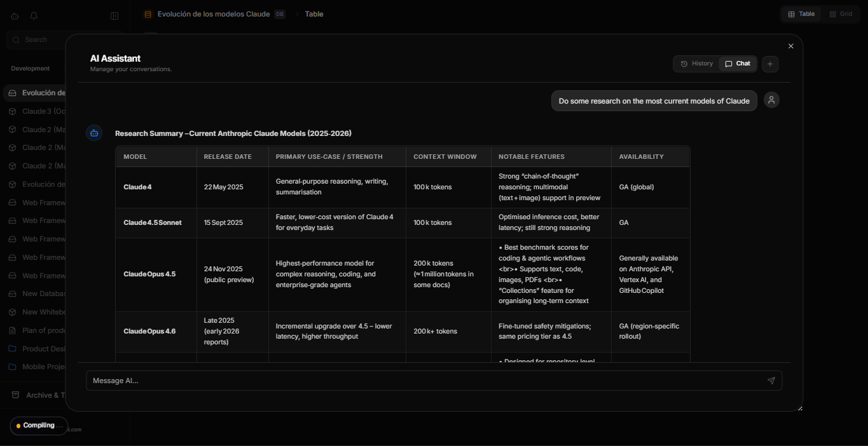
Task: Open the breadcrumb item labeled Table
Action: tap(313, 13)
